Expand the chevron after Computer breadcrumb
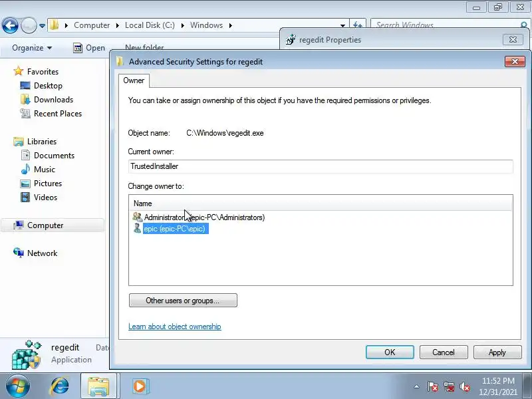532x399 pixels. [x=118, y=25]
